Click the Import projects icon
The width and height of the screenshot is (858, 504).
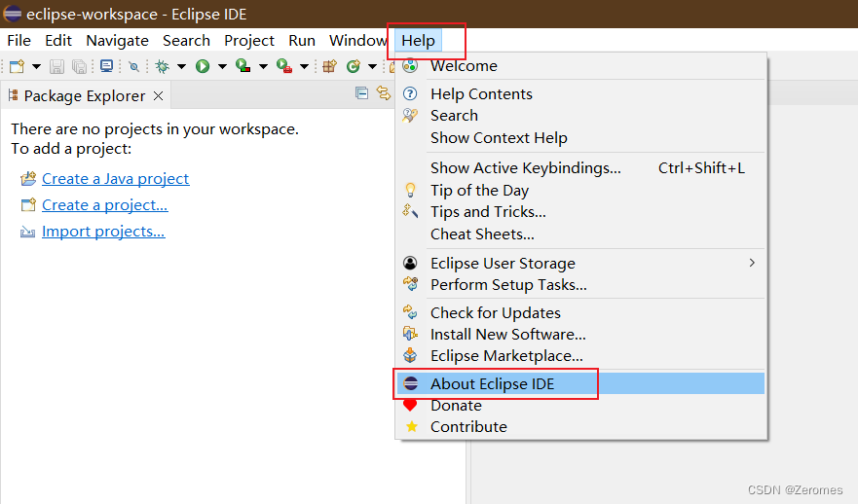pos(28,233)
